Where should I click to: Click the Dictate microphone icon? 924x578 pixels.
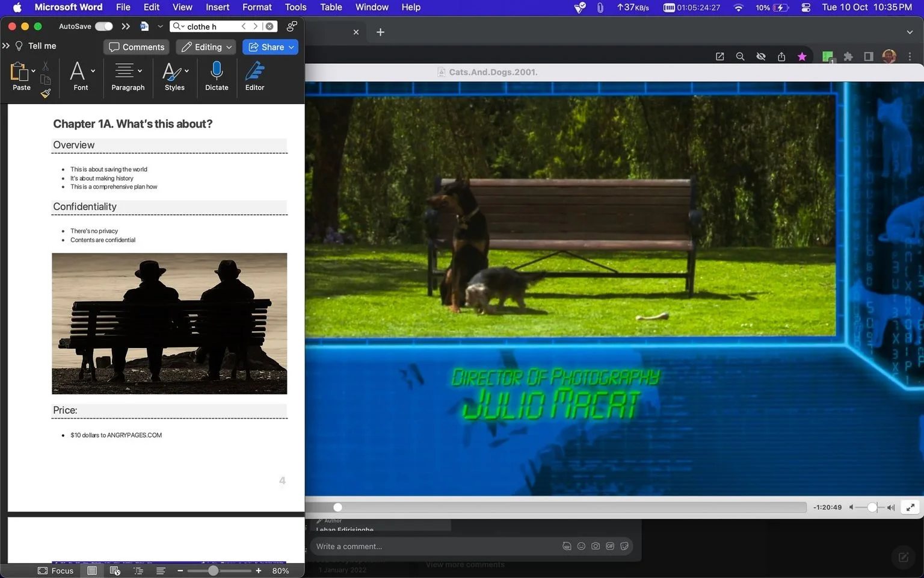[x=217, y=71]
